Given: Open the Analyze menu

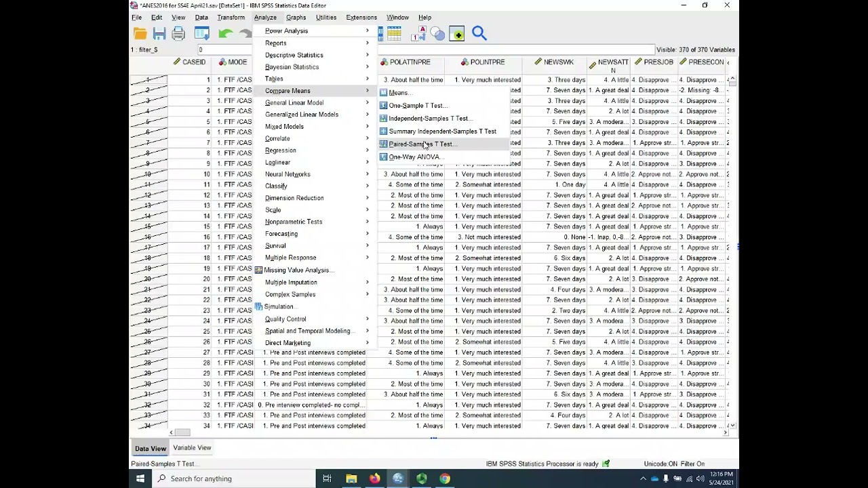Looking at the screenshot, I should click(x=265, y=18).
